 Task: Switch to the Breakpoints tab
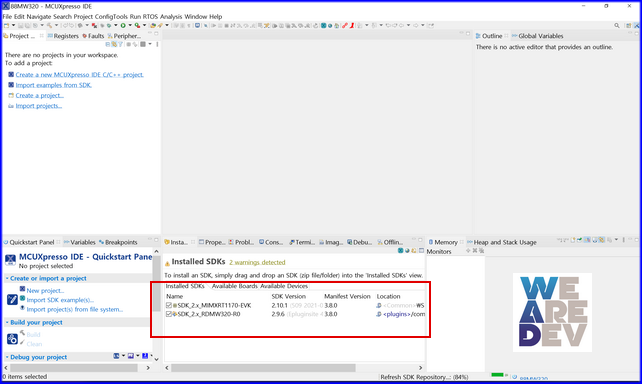point(118,242)
